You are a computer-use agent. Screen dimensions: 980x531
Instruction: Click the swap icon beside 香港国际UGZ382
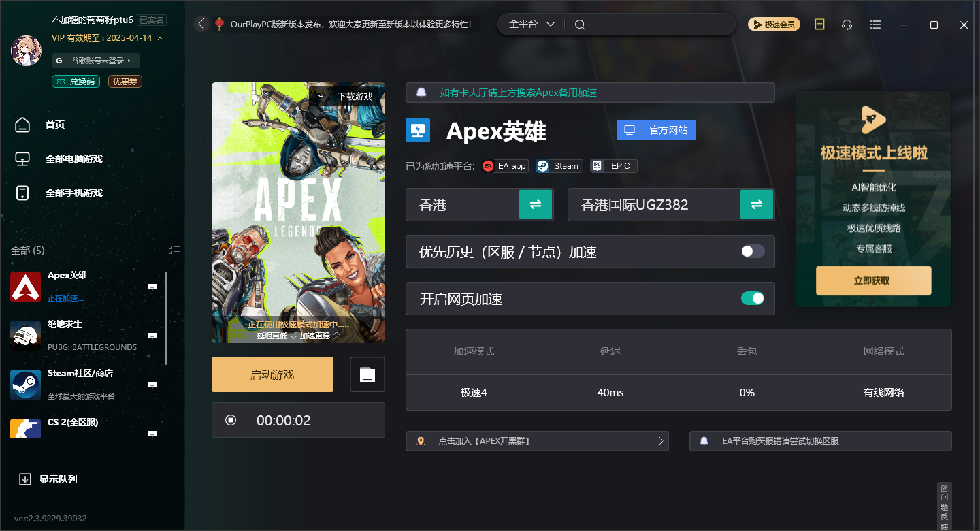pyautogui.click(x=757, y=204)
